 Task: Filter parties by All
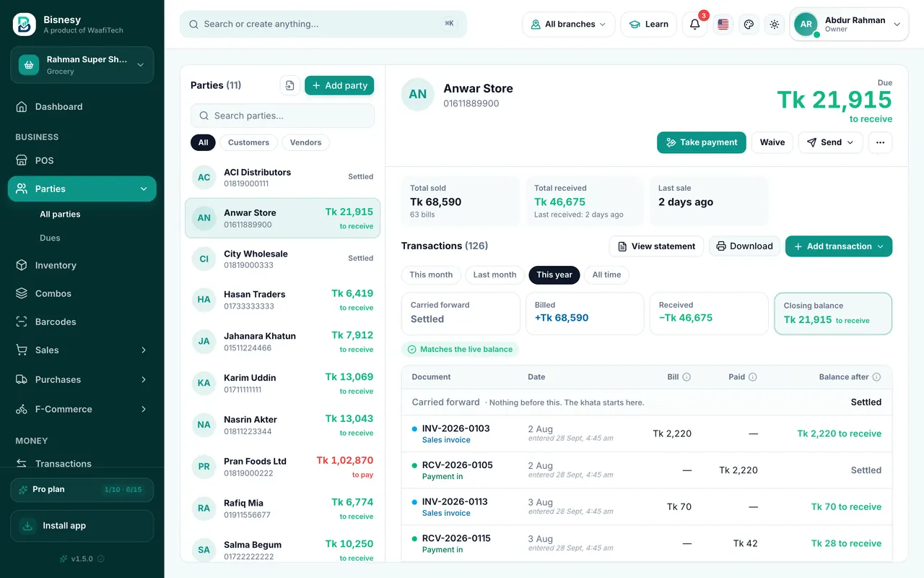pyautogui.click(x=203, y=142)
